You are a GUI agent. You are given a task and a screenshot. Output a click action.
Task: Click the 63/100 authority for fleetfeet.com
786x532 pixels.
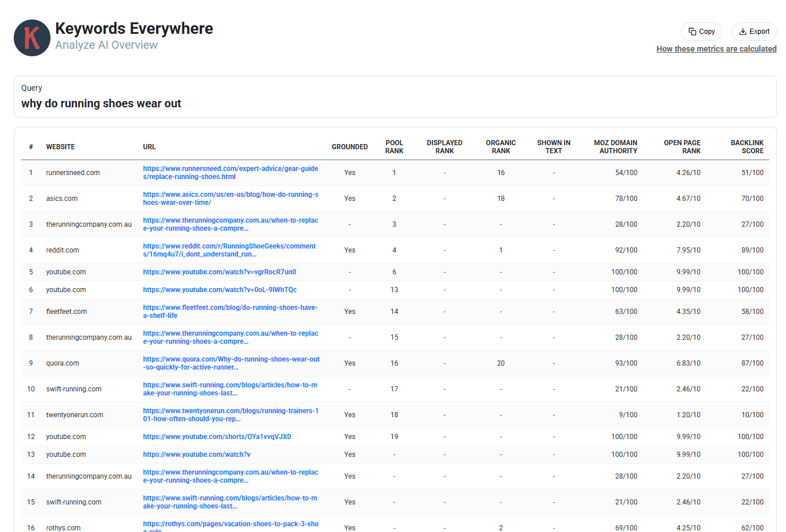pyautogui.click(x=626, y=312)
